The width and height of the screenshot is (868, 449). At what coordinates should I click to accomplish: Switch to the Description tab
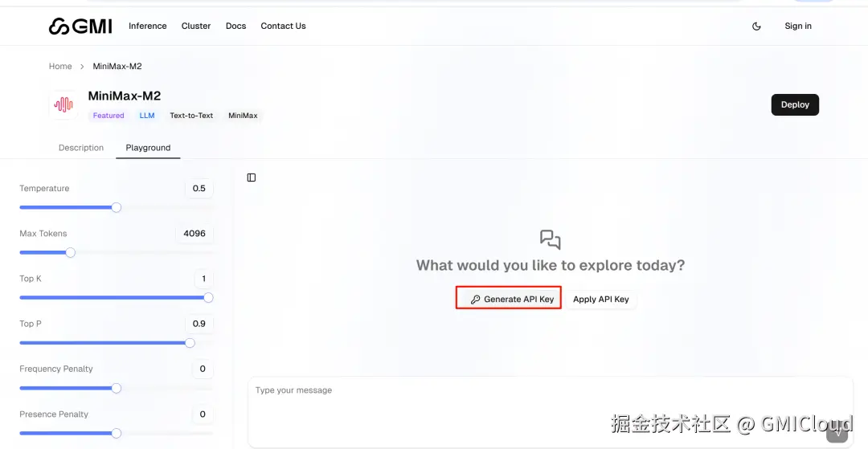click(x=81, y=148)
